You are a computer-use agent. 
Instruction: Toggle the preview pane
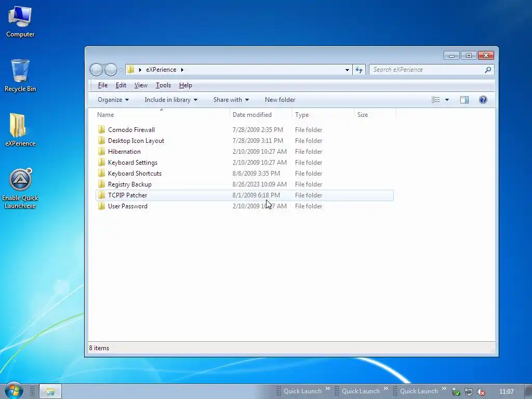464,100
